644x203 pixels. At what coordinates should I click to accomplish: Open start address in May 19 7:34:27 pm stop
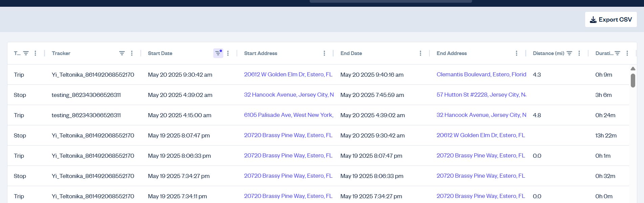pyautogui.click(x=288, y=176)
